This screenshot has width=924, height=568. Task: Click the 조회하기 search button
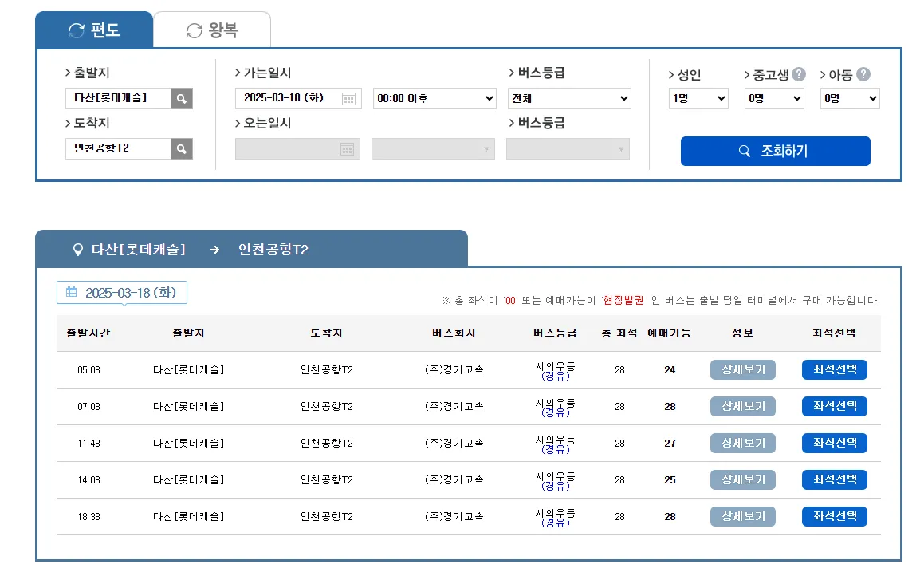774,151
